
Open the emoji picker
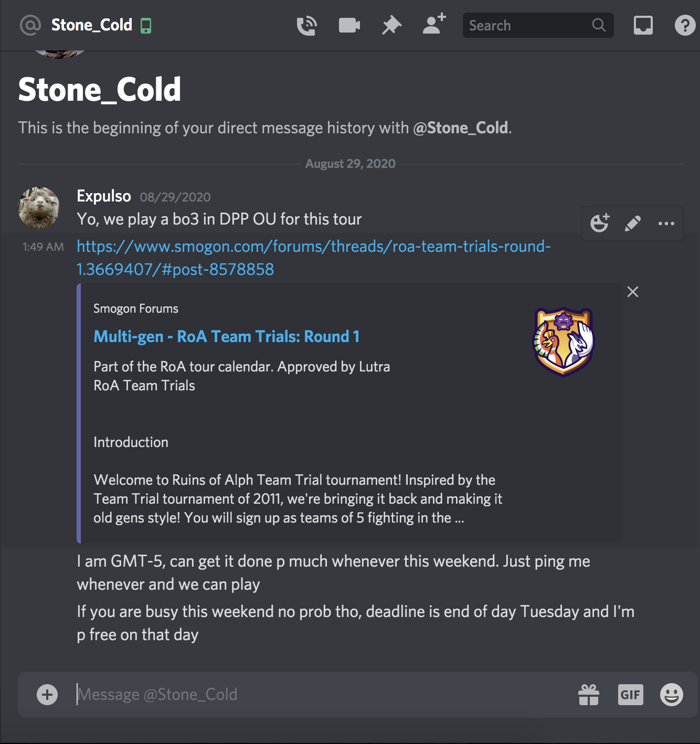click(x=672, y=694)
